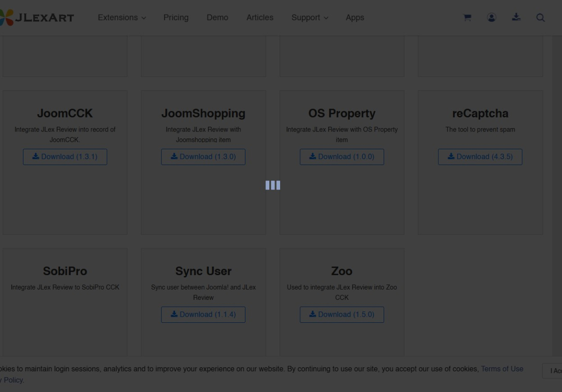The image size is (562, 392).
Task: Click the SobiPro card heading
Action: click(x=65, y=271)
